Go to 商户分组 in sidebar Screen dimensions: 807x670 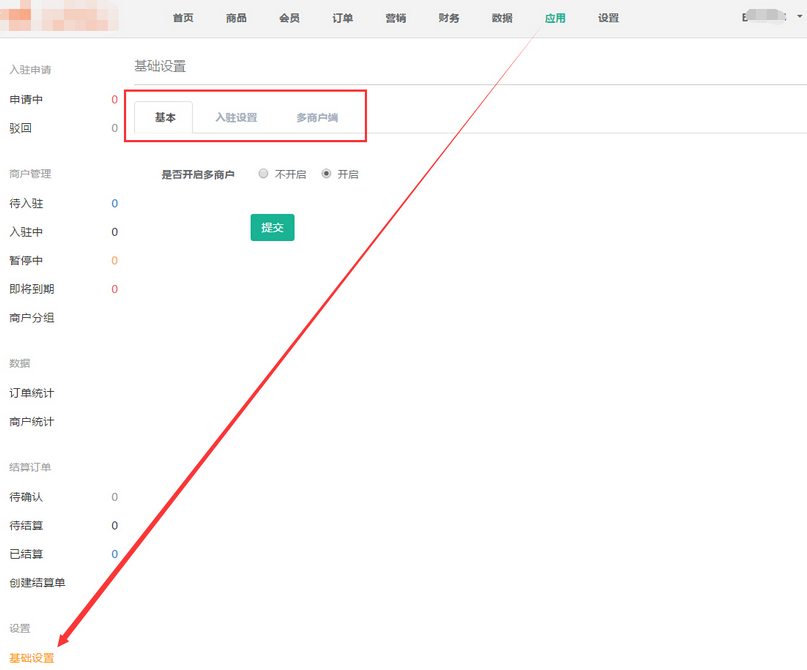31,318
